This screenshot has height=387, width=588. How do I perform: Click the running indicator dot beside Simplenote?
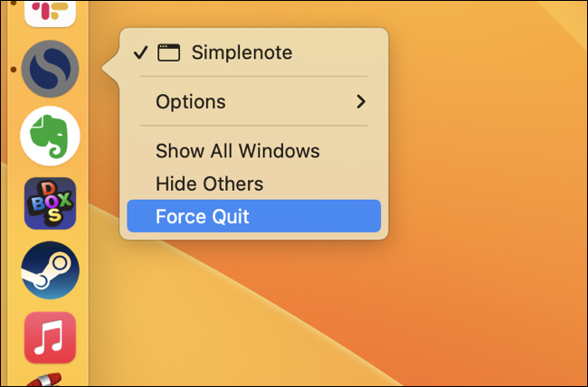click(x=14, y=70)
